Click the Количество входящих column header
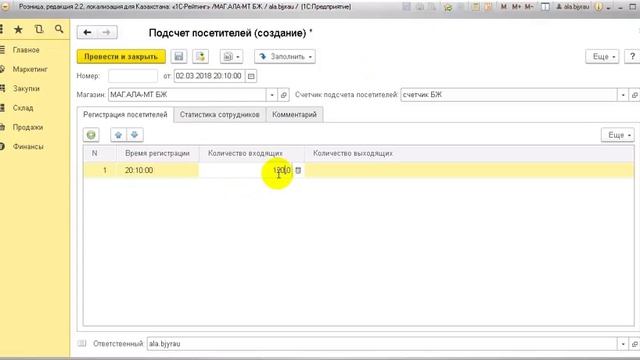The width and height of the screenshot is (640, 360). (251, 153)
